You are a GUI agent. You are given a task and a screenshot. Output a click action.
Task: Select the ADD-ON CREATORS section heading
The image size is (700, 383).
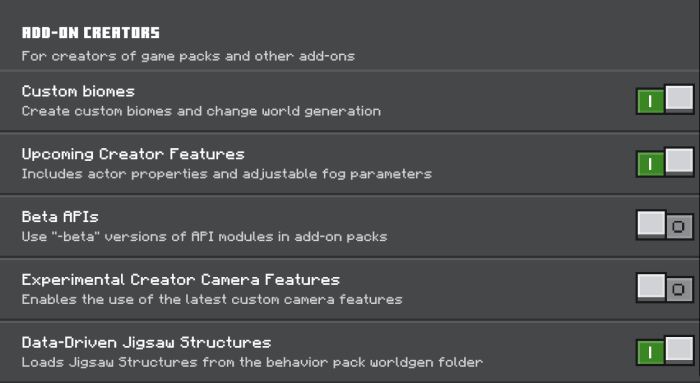[91, 33]
